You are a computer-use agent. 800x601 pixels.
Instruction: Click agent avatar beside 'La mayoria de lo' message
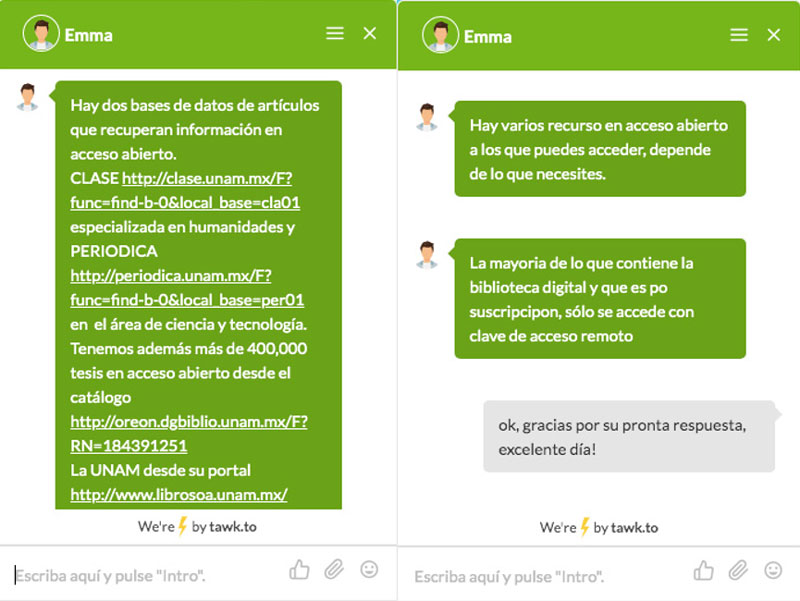click(427, 255)
